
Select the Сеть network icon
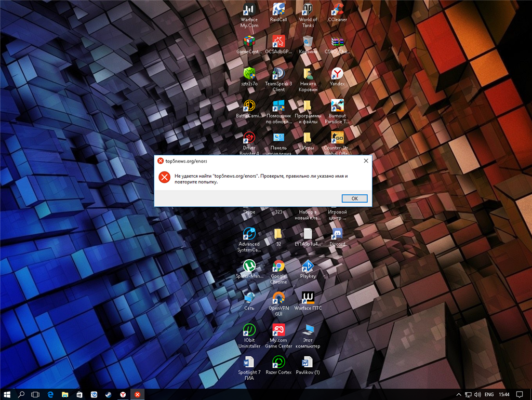pyautogui.click(x=249, y=301)
